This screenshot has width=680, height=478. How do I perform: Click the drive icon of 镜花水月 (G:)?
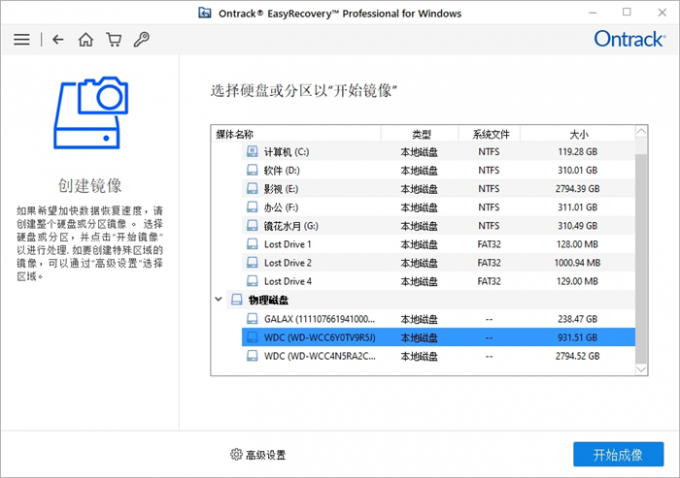click(x=252, y=226)
